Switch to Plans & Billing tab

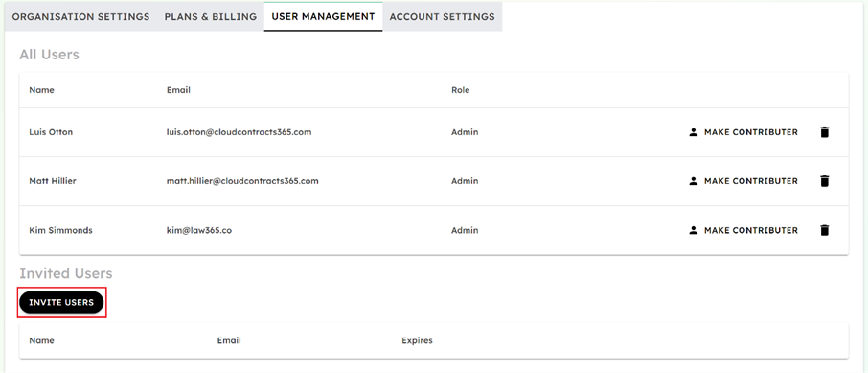coord(211,16)
